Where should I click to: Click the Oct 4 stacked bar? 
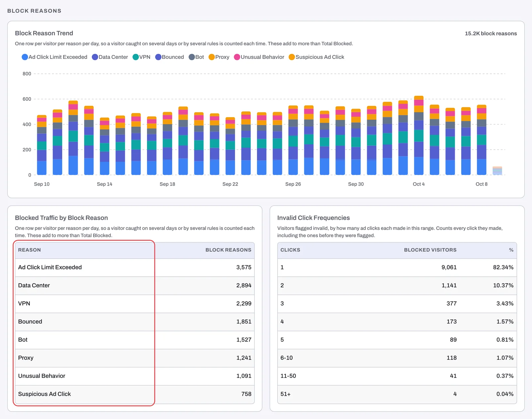click(419, 135)
